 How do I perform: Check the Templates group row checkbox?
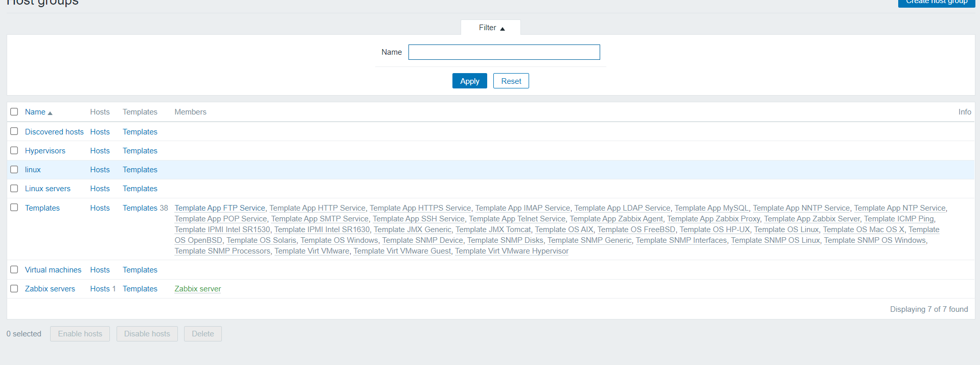coord(14,208)
